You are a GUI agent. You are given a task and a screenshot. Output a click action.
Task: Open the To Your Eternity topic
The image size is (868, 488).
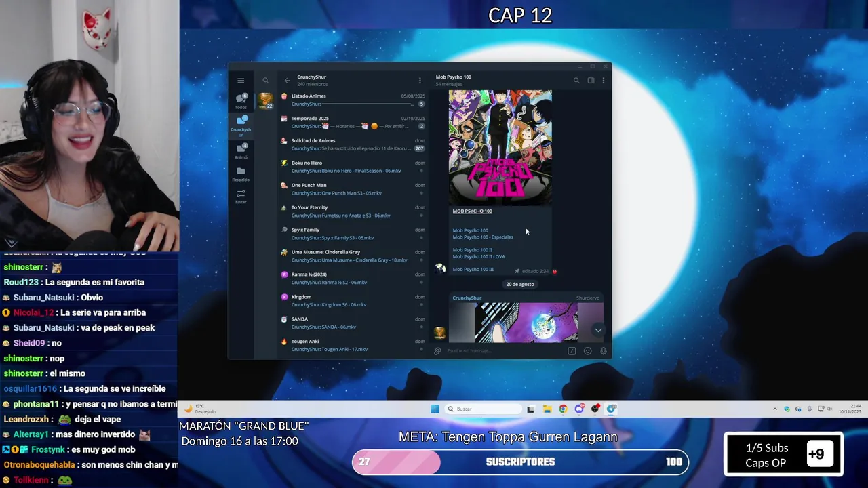pyautogui.click(x=353, y=211)
